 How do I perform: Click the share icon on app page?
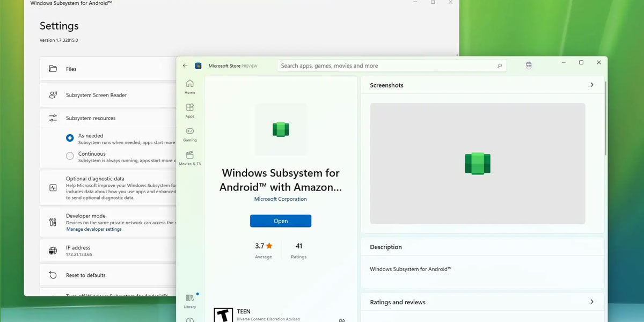(x=342, y=320)
